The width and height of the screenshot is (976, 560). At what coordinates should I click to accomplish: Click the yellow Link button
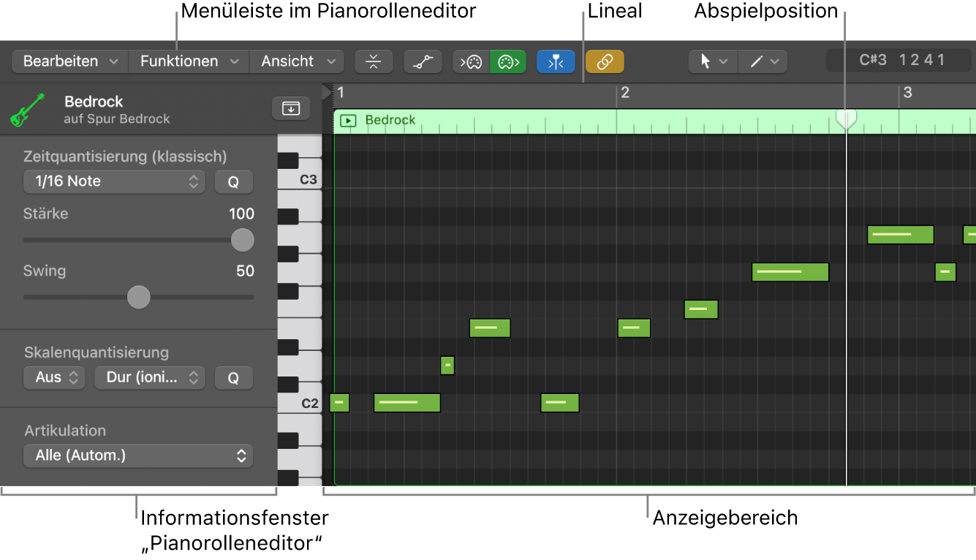click(605, 61)
